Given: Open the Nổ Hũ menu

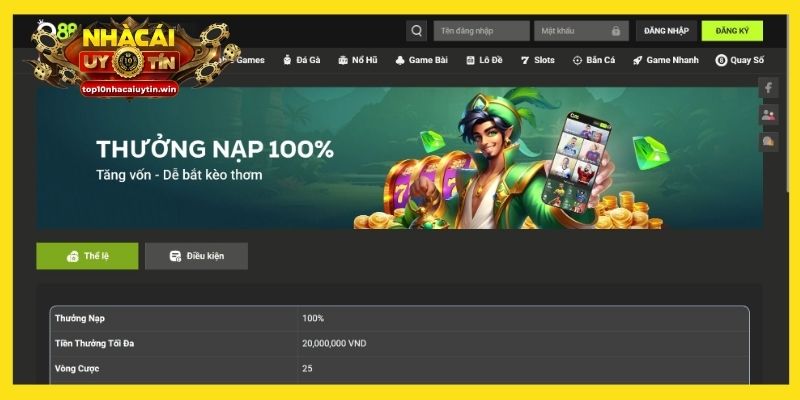Looking at the screenshot, I should click(x=358, y=60).
